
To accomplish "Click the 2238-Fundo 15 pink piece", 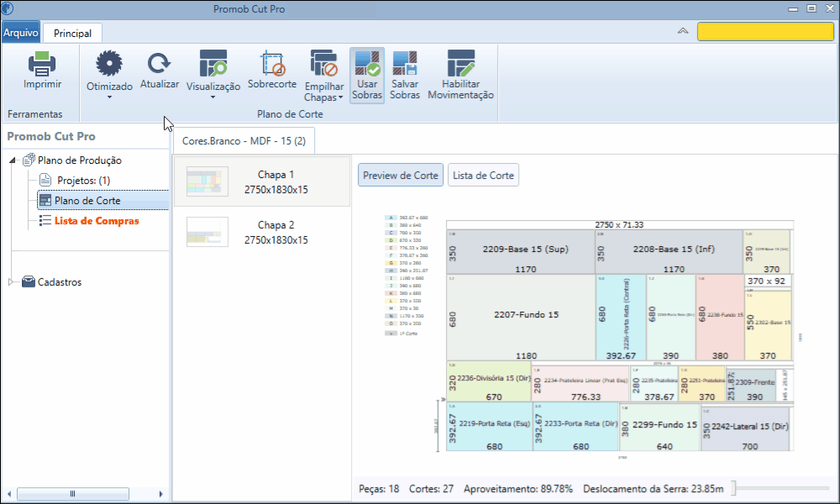I will [x=720, y=317].
